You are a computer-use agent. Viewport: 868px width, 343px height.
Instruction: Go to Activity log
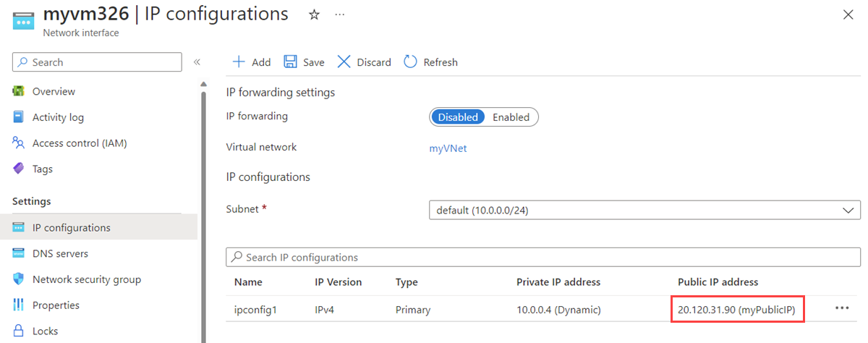point(58,117)
